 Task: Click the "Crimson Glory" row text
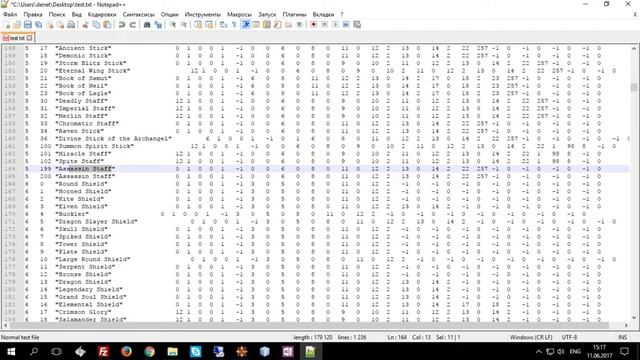tap(83, 312)
